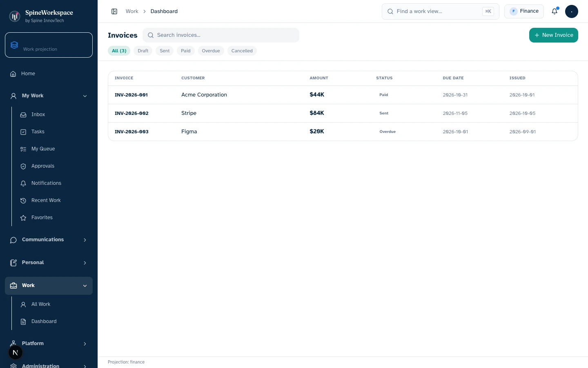Filter invoices by Overdue
The height and width of the screenshot is (368, 588).
(x=211, y=51)
